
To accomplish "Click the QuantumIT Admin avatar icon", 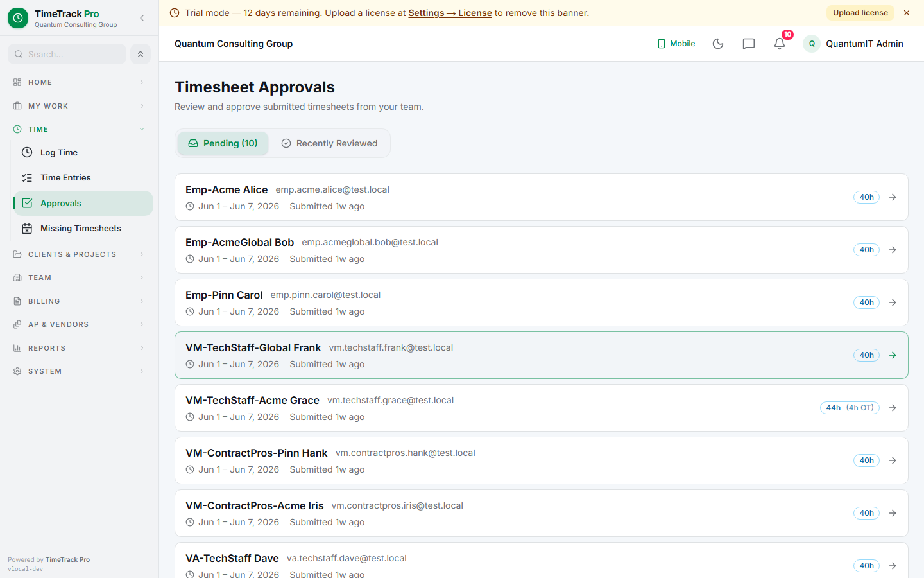I will click(812, 44).
